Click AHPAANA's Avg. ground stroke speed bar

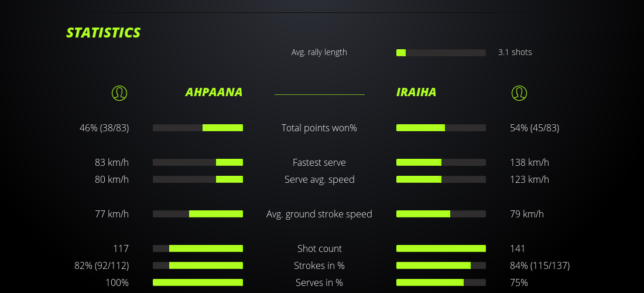pyautogui.click(x=198, y=214)
